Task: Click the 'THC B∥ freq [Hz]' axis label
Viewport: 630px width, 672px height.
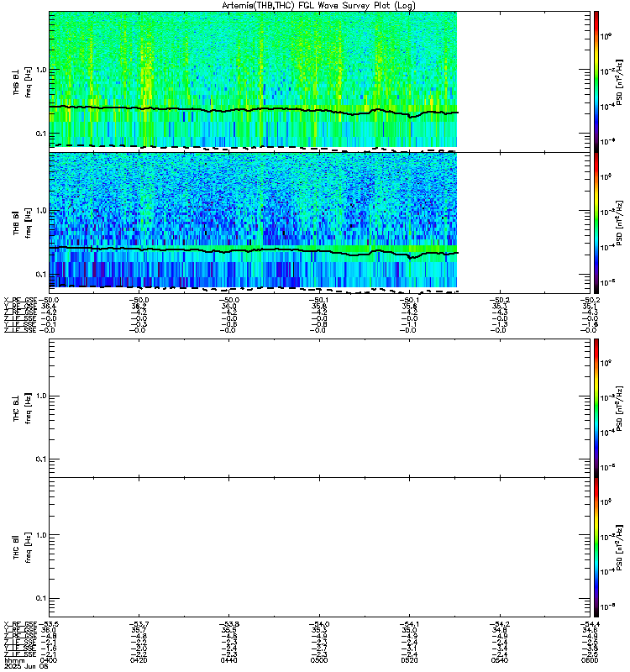Action: pos(22,548)
